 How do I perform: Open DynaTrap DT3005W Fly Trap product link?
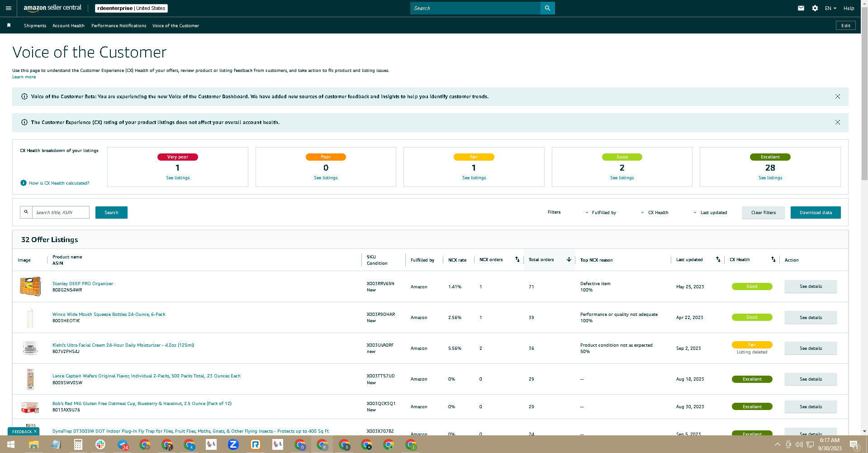coord(190,431)
